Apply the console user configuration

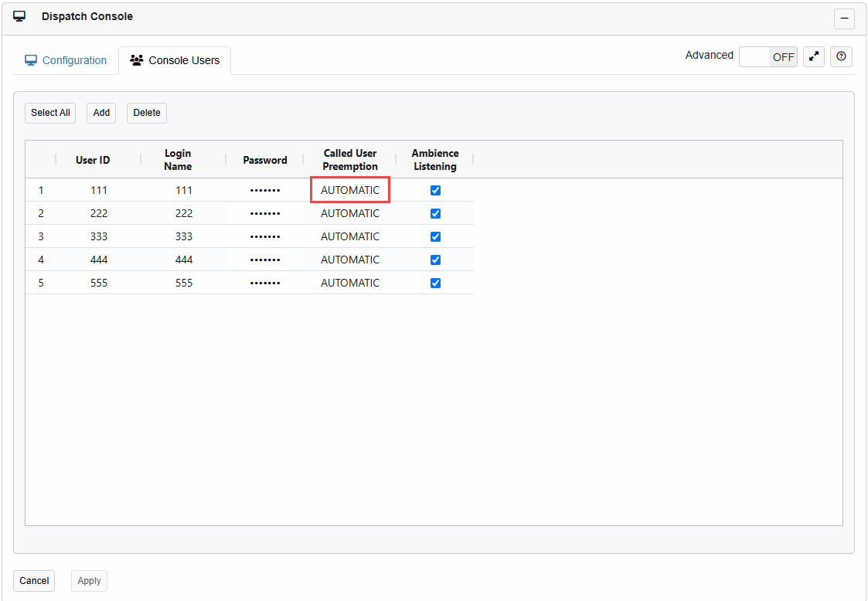click(x=88, y=580)
